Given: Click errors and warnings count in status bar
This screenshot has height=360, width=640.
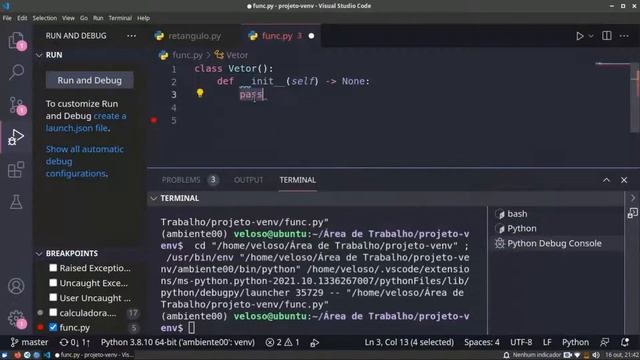Looking at the screenshot, I should [282, 342].
